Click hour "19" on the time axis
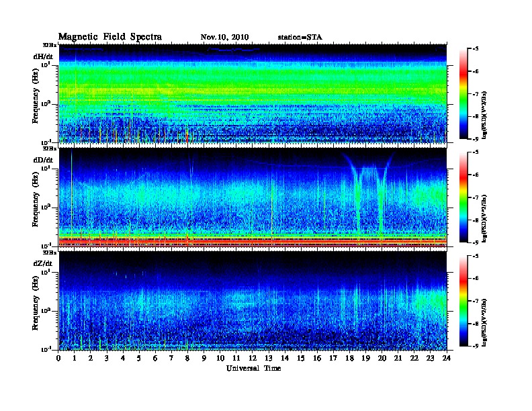 pyautogui.click(x=365, y=359)
